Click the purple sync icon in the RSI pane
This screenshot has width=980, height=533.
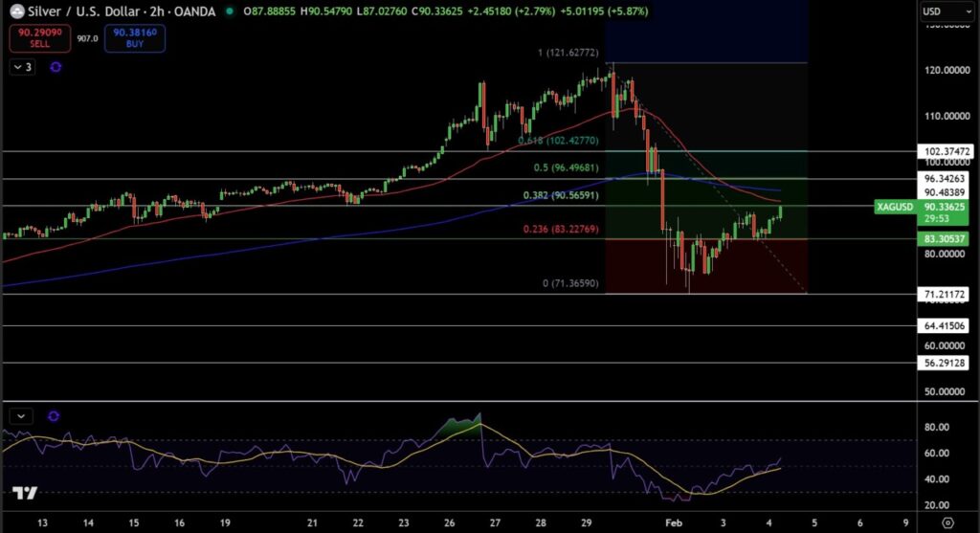[54, 416]
